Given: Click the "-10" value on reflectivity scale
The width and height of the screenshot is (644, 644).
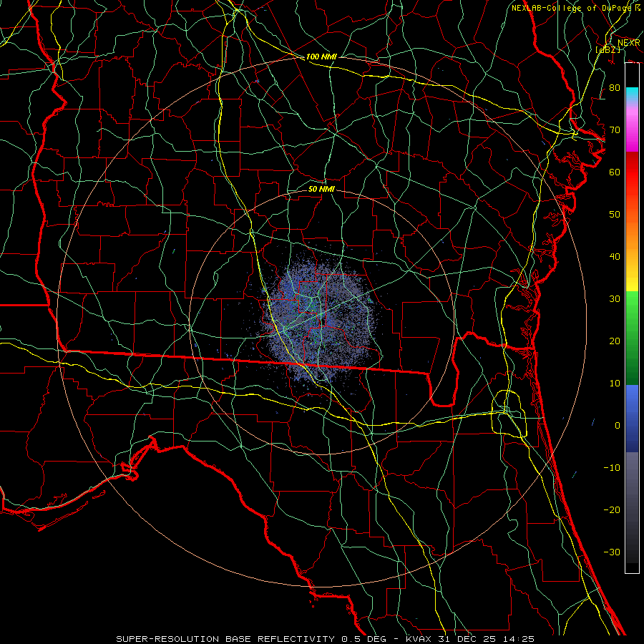Looking at the screenshot, I should tap(612, 467).
